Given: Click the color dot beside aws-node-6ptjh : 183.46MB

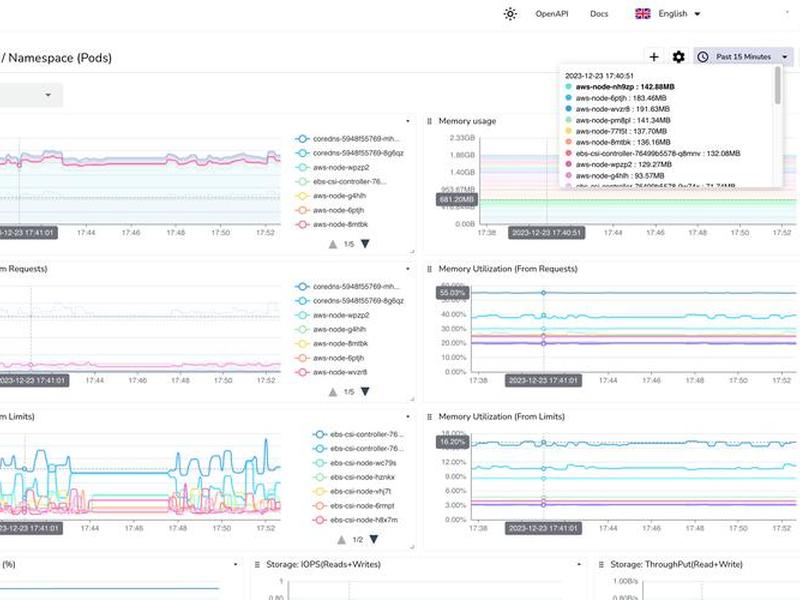Looking at the screenshot, I should (568, 98).
